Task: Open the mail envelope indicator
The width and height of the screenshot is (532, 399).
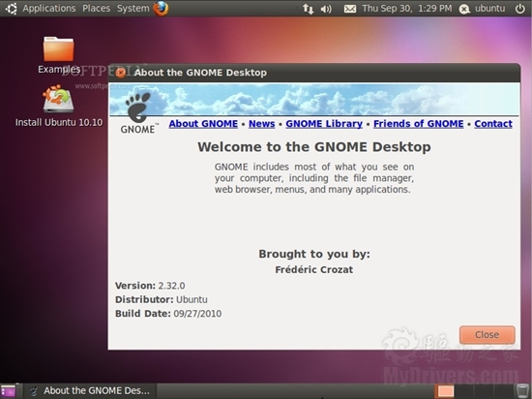Action: [x=350, y=9]
